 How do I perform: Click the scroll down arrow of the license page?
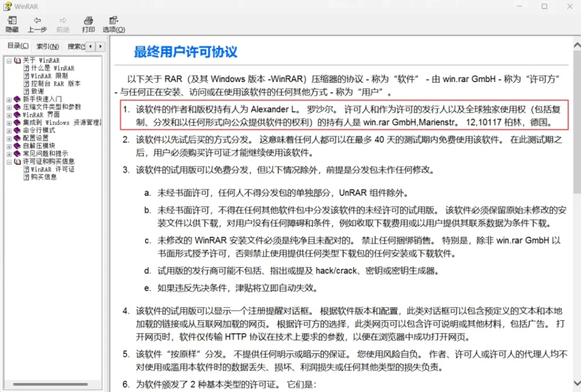[x=576, y=382]
